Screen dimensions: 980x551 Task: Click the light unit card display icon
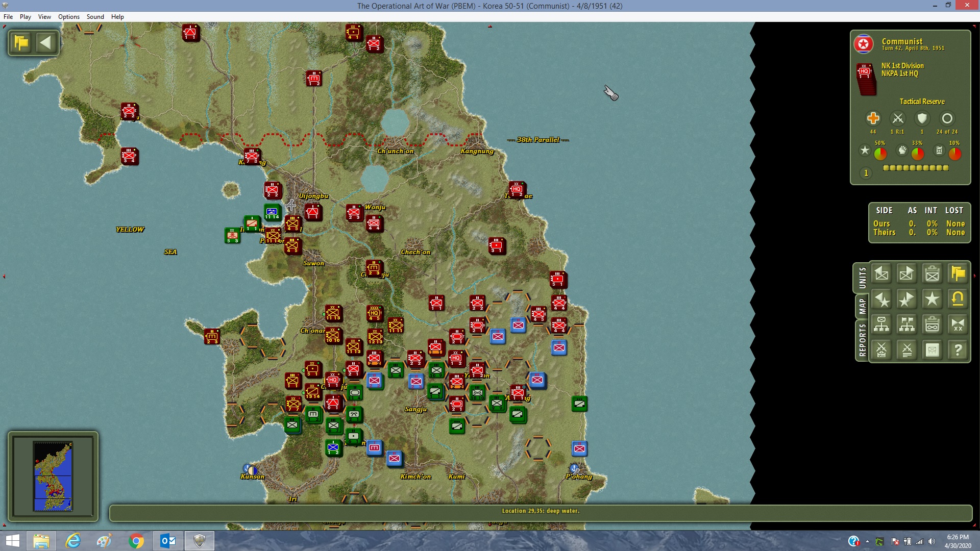pos(933,350)
